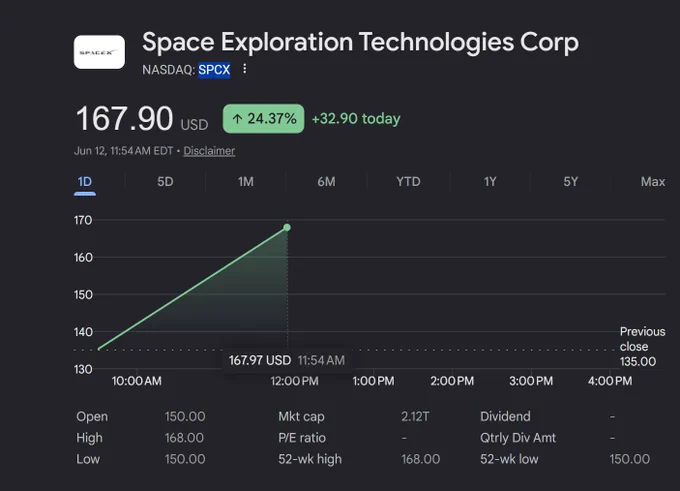Open the Disclaimer link

(209, 151)
